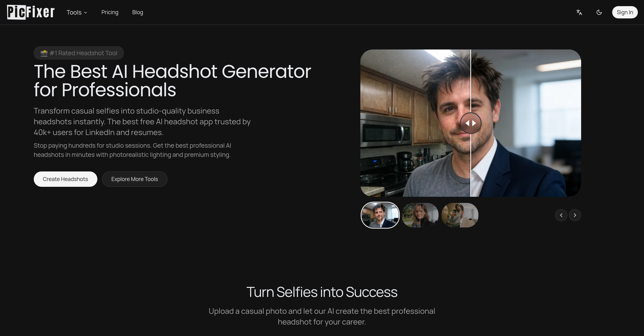Click the next arrow in the carousel
Viewport: 644px width, 336px height.
[x=575, y=215]
